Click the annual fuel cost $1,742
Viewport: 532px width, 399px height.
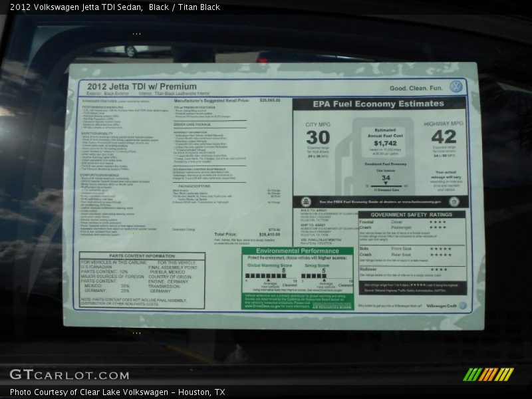[386, 143]
